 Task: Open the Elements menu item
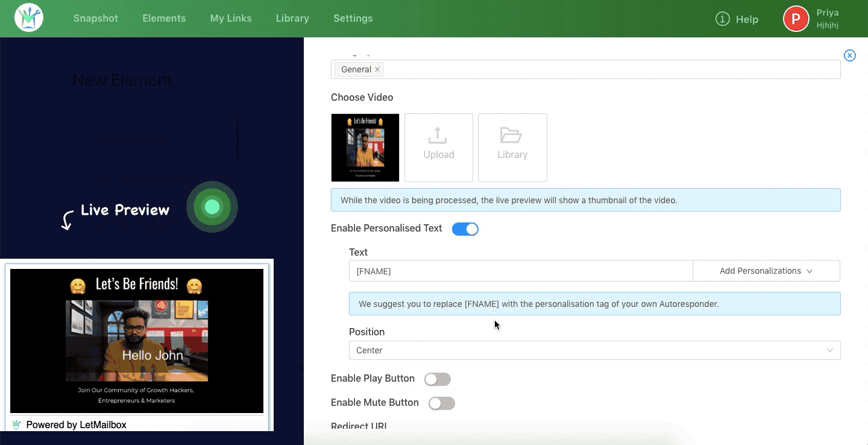click(x=164, y=19)
